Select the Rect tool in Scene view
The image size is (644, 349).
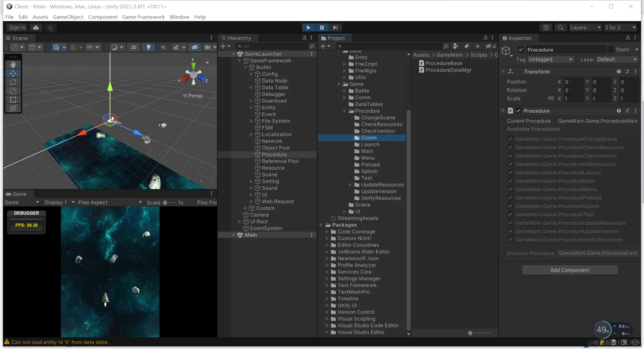coord(13,99)
